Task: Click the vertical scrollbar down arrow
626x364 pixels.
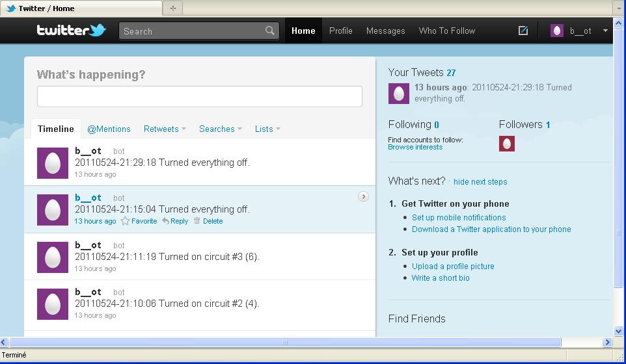Action: tap(618, 331)
